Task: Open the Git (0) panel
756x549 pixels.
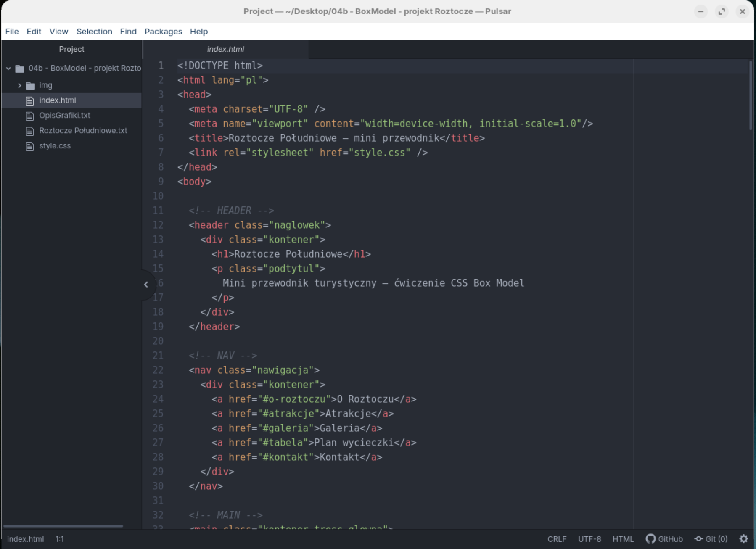Action: 711,539
